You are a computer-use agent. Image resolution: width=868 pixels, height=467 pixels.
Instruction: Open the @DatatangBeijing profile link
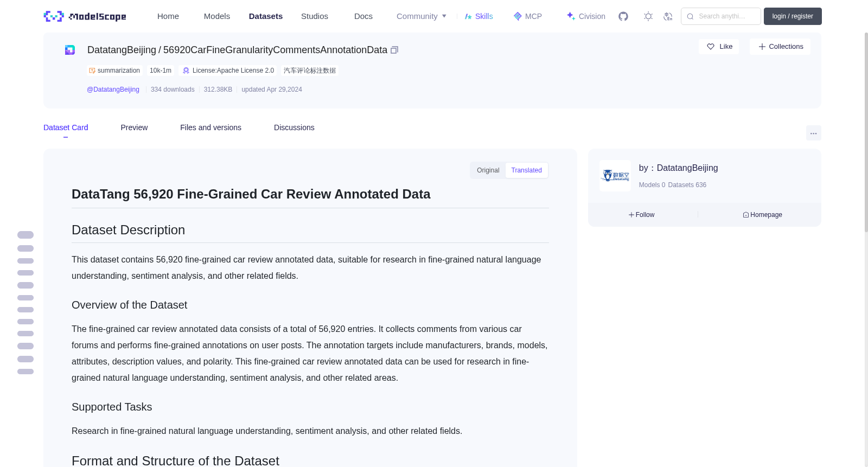click(113, 89)
